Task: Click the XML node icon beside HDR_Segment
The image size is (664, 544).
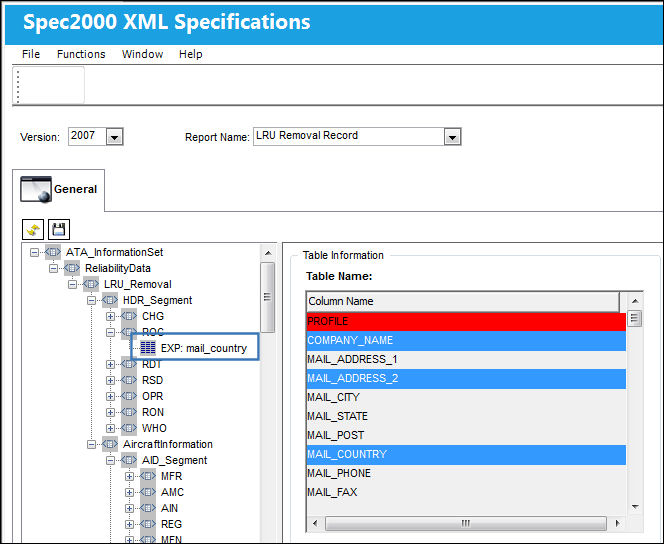Action: [x=110, y=300]
